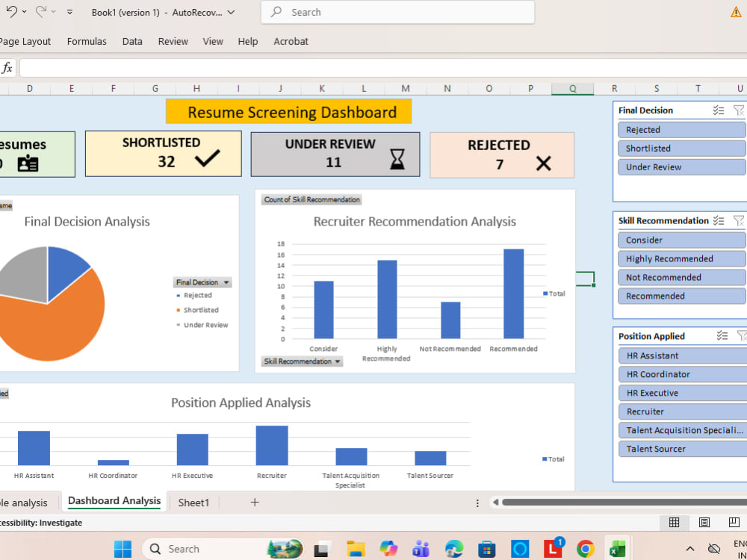Screen dimensions: 747x560
Task: Filter Final Decision slicer by Rejected
Action: tap(682, 129)
